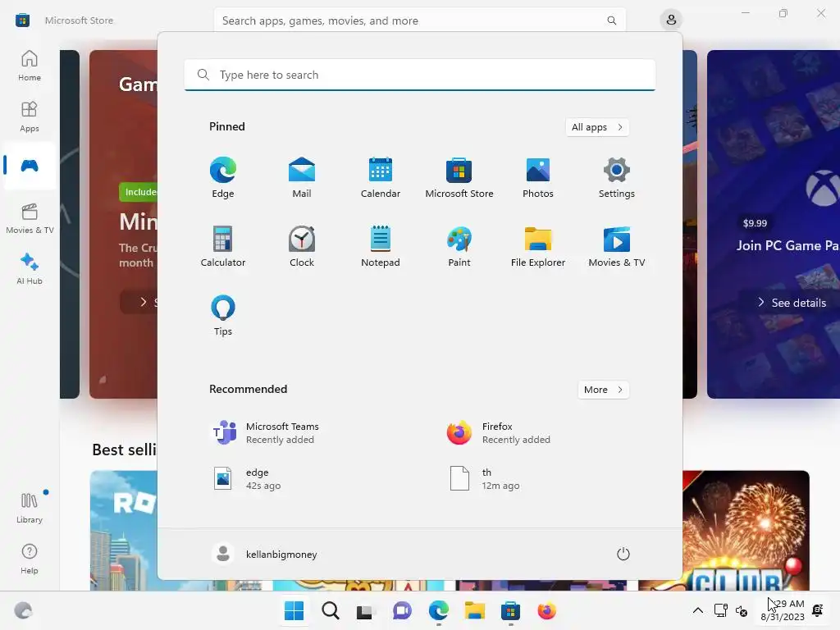Open Task View on the taskbar
Image resolution: width=840 pixels, height=630 pixels.
[x=367, y=610]
